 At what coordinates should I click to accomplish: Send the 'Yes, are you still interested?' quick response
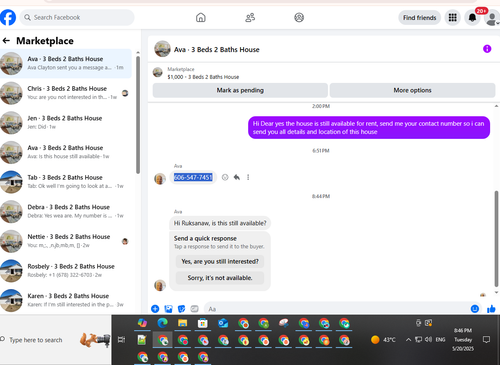point(220,261)
